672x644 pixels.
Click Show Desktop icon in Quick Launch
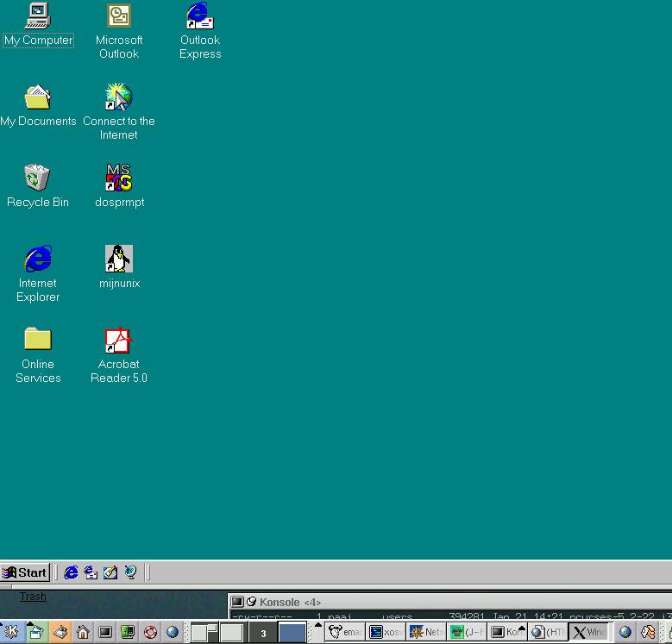pos(110,572)
